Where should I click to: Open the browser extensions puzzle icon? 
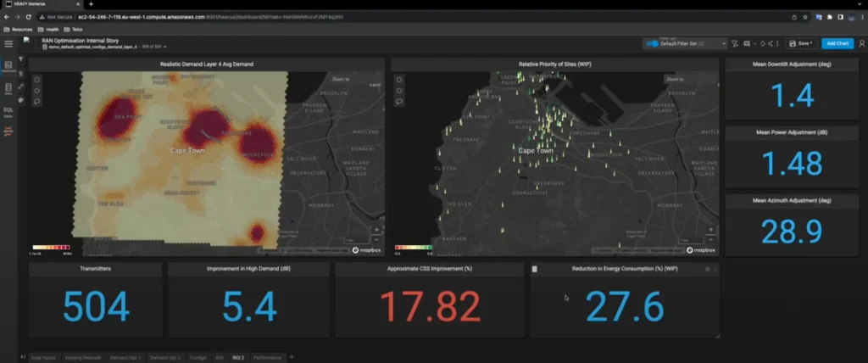(x=829, y=17)
